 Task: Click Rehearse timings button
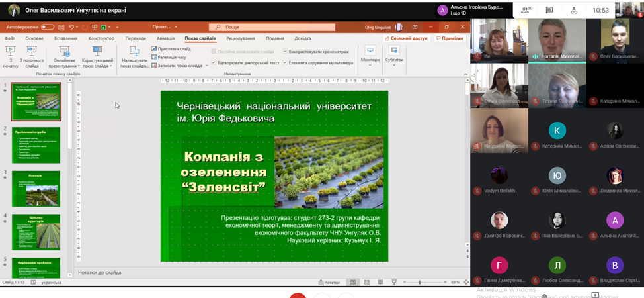tap(169, 57)
